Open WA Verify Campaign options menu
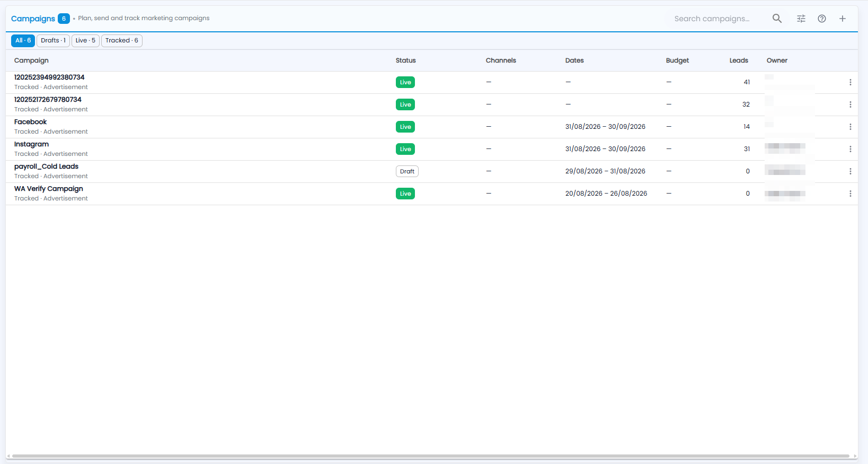This screenshot has width=868, height=464. point(851,194)
